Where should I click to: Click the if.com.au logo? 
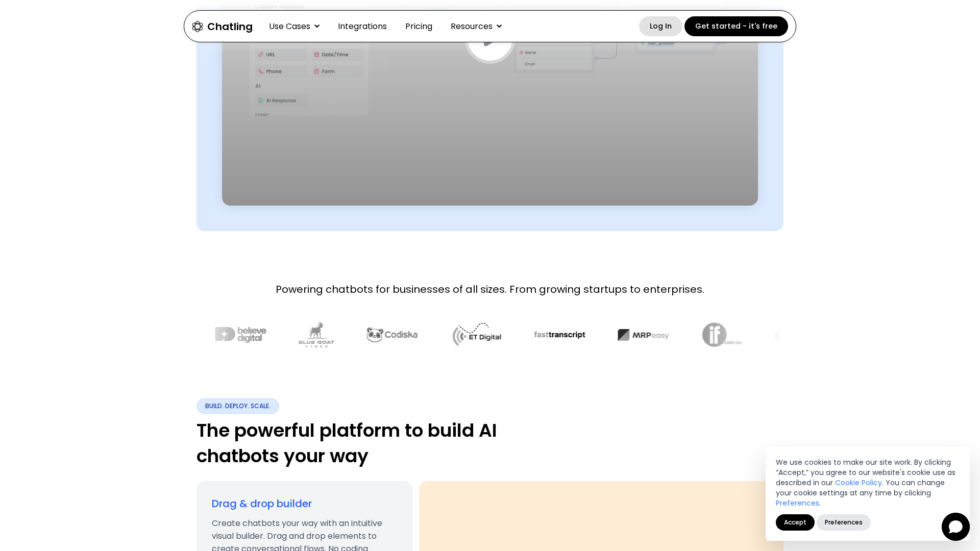[x=722, y=335]
